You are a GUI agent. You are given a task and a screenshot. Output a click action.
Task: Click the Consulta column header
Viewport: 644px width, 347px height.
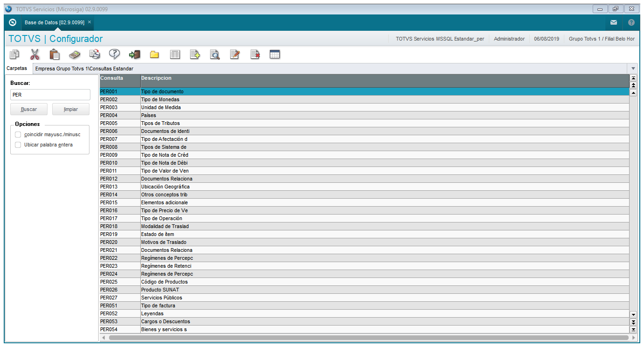click(120, 80)
